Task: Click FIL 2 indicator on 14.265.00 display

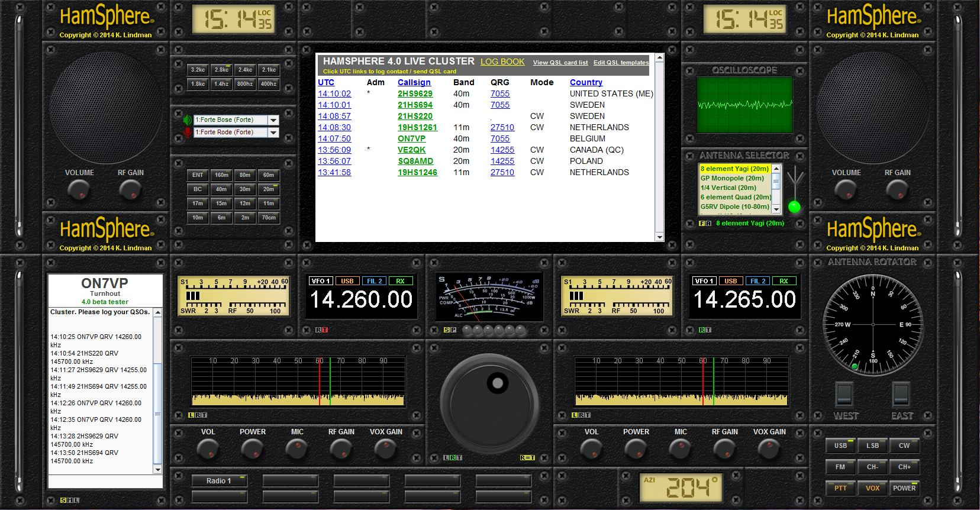Action: [x=758, y=281]
